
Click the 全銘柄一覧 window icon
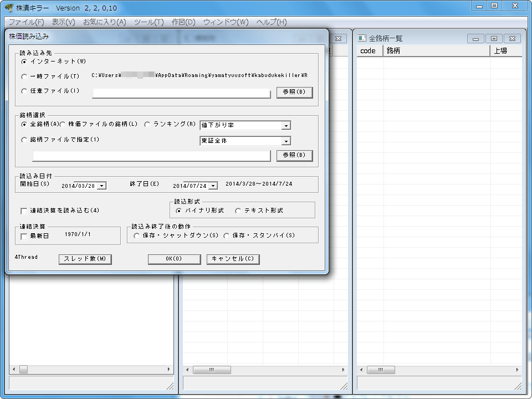pyautogui.click(x=362, y=38)
